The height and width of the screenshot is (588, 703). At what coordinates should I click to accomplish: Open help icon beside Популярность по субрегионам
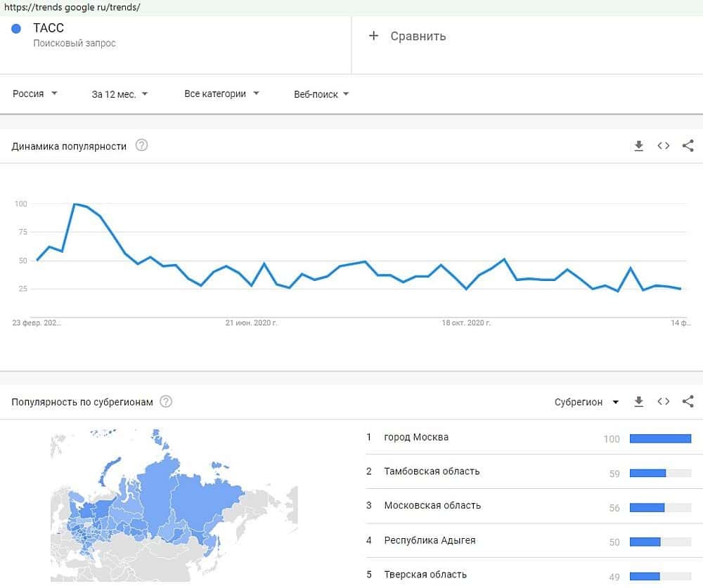pyautogui.click(x=166, y=402)
